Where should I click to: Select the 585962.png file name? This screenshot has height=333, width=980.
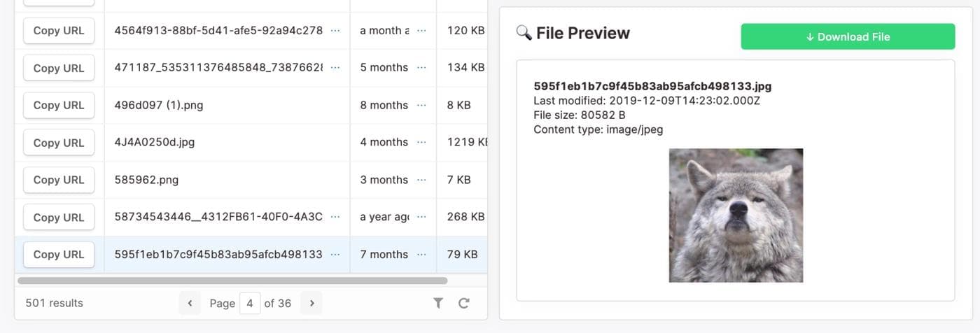146,180
